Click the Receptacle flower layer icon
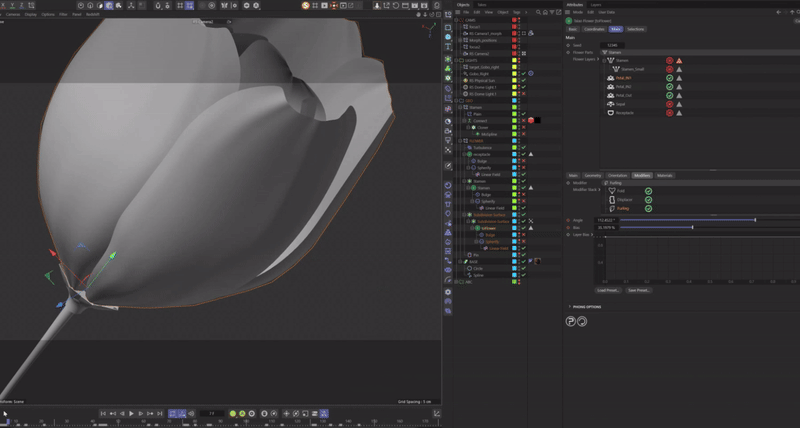Image resolution: width=800 pixels, height=428 pixels. (611, 113)
